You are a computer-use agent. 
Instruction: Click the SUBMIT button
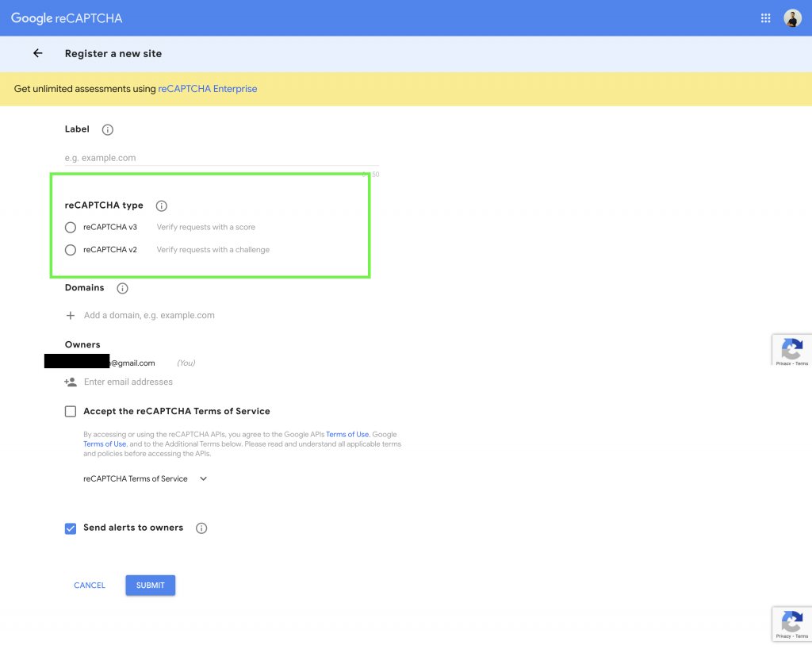pos(150,586)
